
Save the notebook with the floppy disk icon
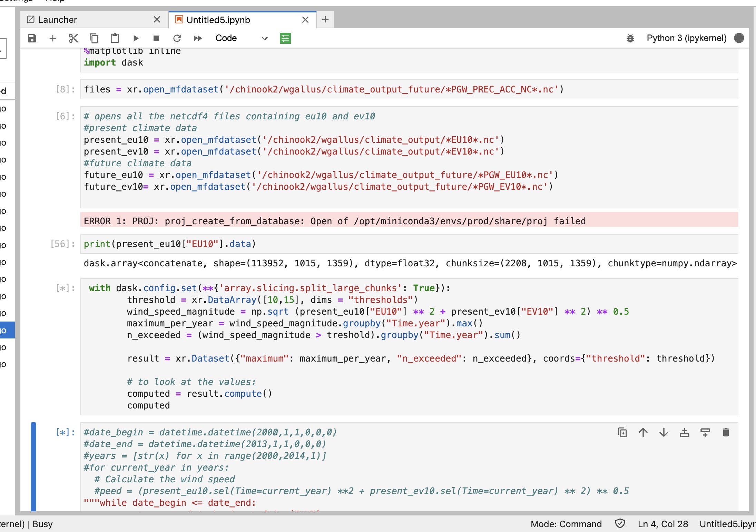[x=32, y=38]
